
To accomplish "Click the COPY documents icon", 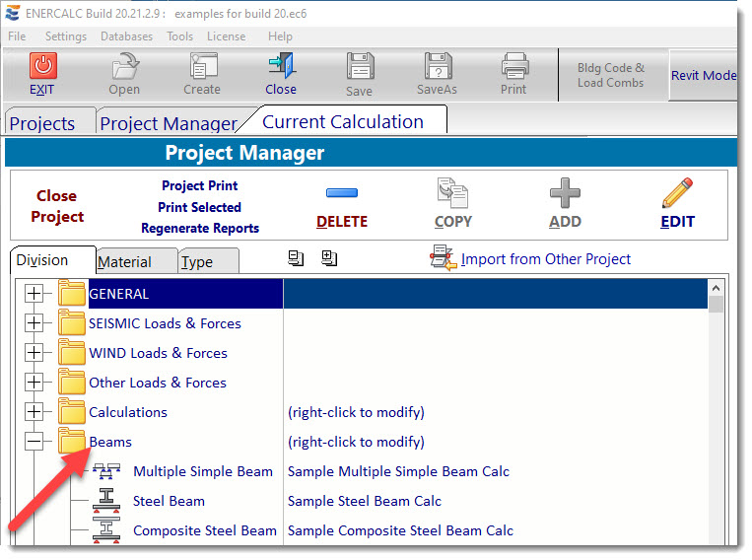I will [x=452, y=193].
